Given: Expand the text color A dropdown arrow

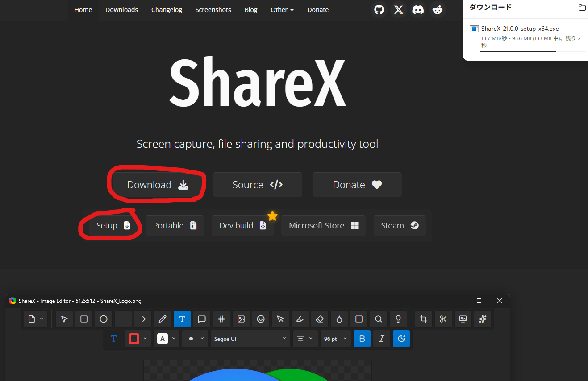Looking at the screenshot, I should [174, 339].
